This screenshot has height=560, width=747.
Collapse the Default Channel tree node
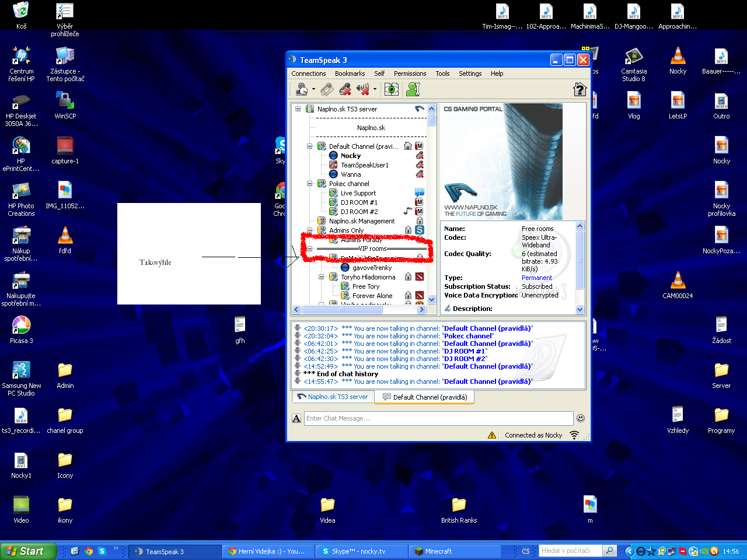coord(310,146)
